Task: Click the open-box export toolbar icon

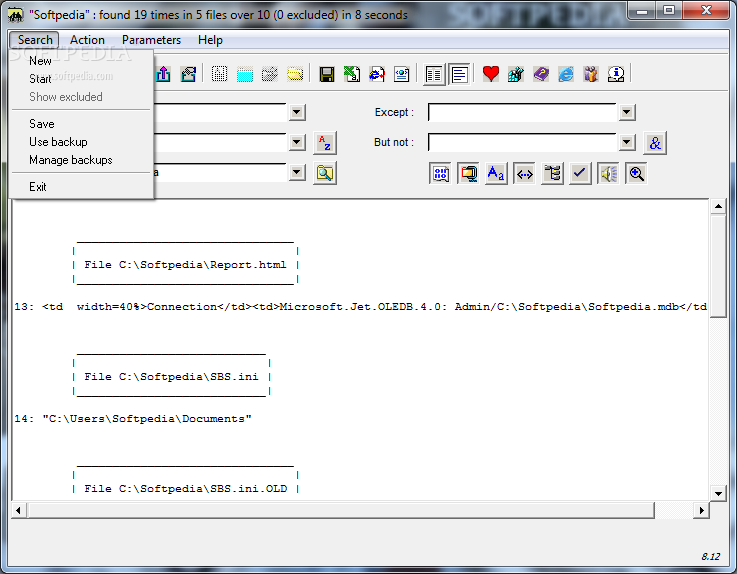Action: point(188,74)
